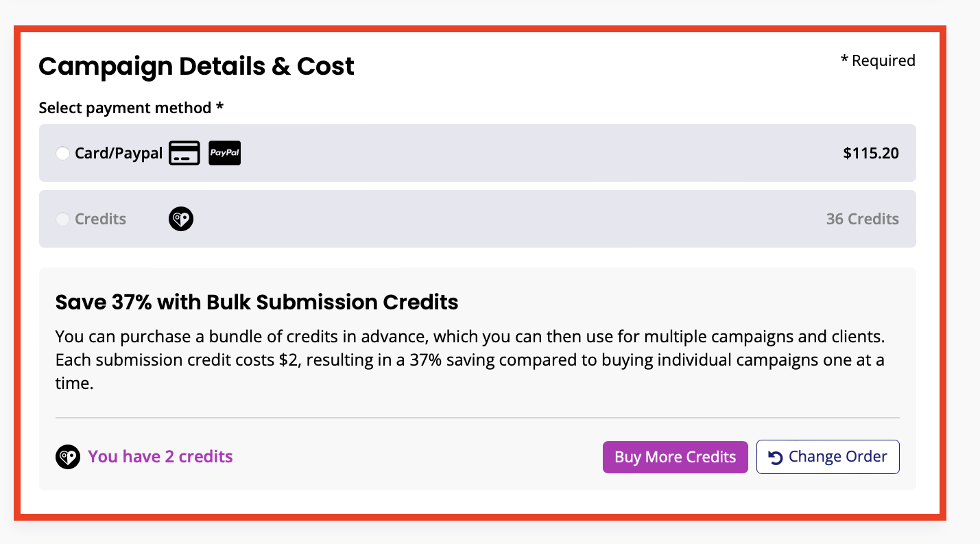Click the divider line above the credits balance
The width and height of the screenshot is (980, 544).
click(477, 417)
